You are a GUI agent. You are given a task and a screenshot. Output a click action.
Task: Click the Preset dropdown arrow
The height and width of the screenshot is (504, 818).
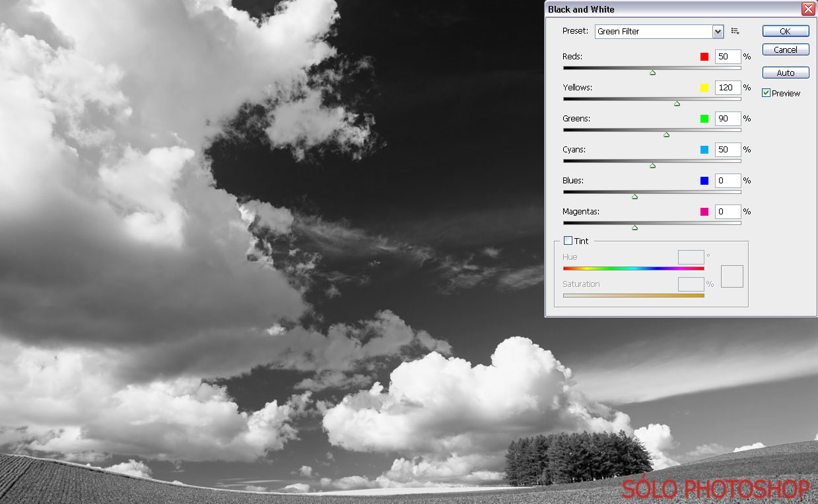pos(718,32)
